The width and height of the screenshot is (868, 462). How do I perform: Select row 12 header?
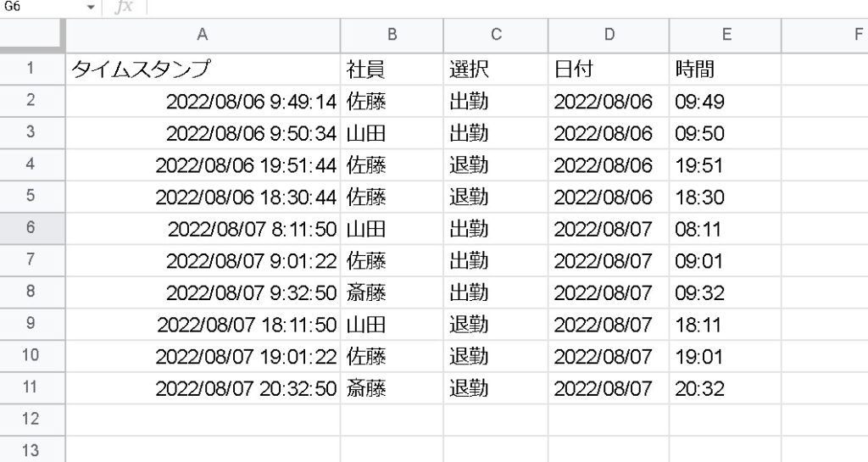pos(31,419)
